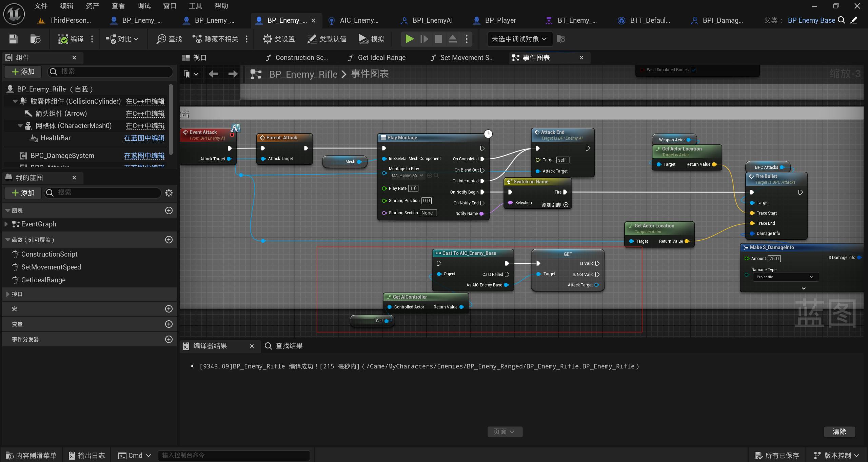Viewport: 868px width, 462px height.
Task: Toggle 隐藏不相关 hide unrelated button
Action: coord(215,39)
